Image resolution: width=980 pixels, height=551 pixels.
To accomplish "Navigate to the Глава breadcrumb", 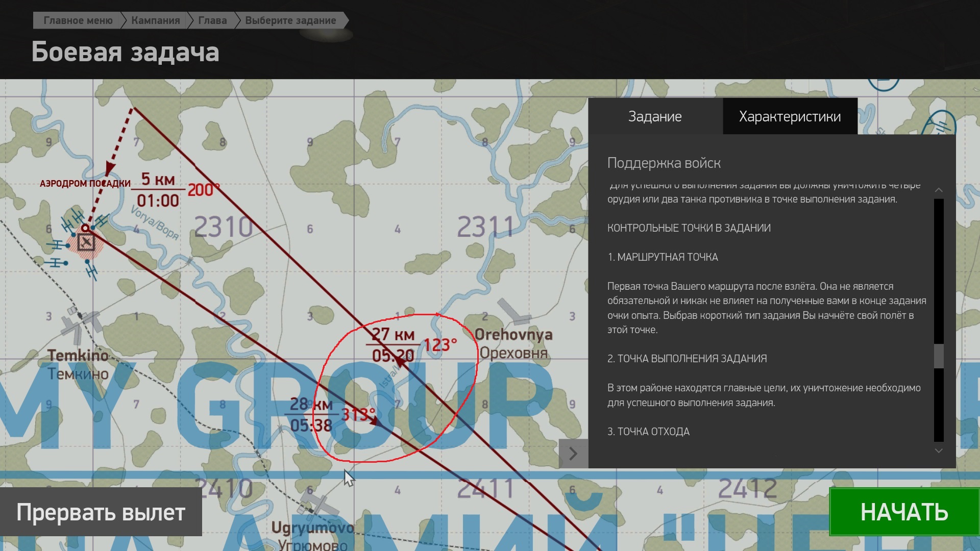I will pos(212,20).
